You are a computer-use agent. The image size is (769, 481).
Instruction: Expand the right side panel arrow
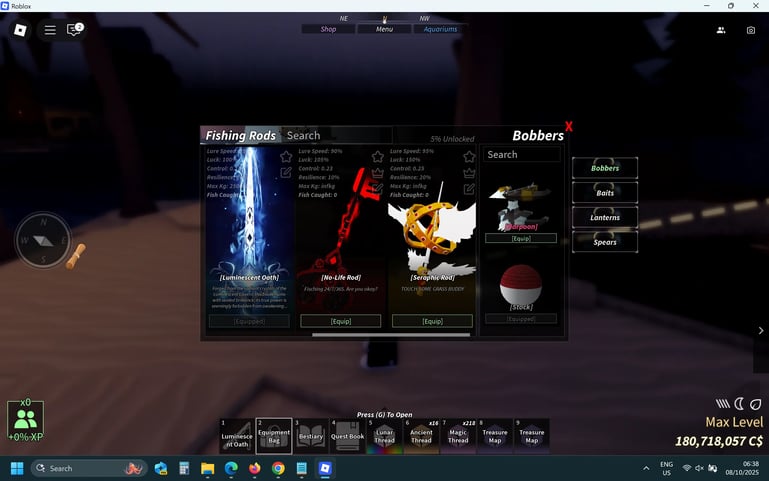[x=760, y=330]
